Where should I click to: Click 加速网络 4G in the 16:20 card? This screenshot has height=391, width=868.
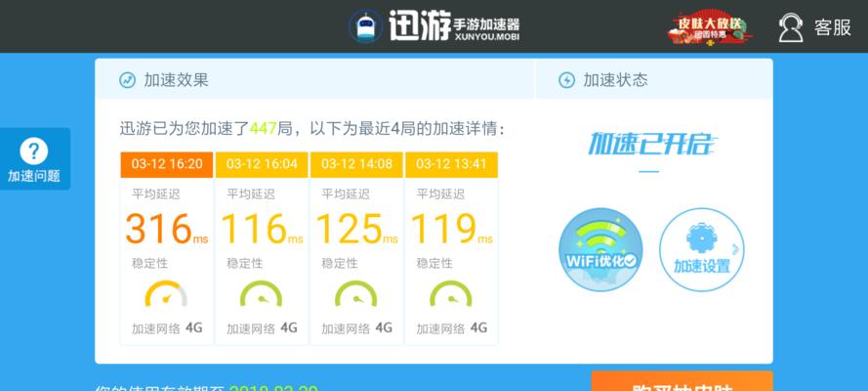tap(167, 328)
